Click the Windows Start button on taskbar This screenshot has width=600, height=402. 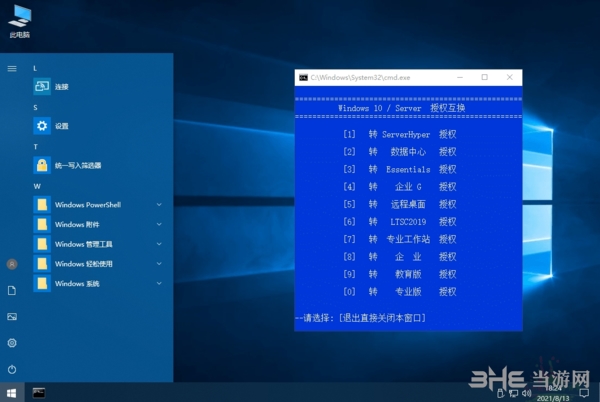point(12,393)
